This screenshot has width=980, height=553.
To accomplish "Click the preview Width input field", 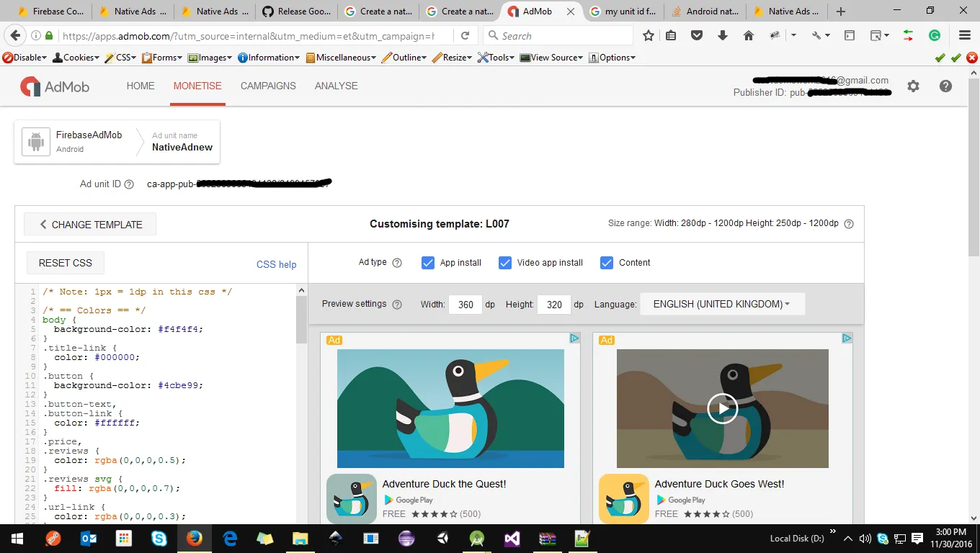I will click(x=465, y=305).
